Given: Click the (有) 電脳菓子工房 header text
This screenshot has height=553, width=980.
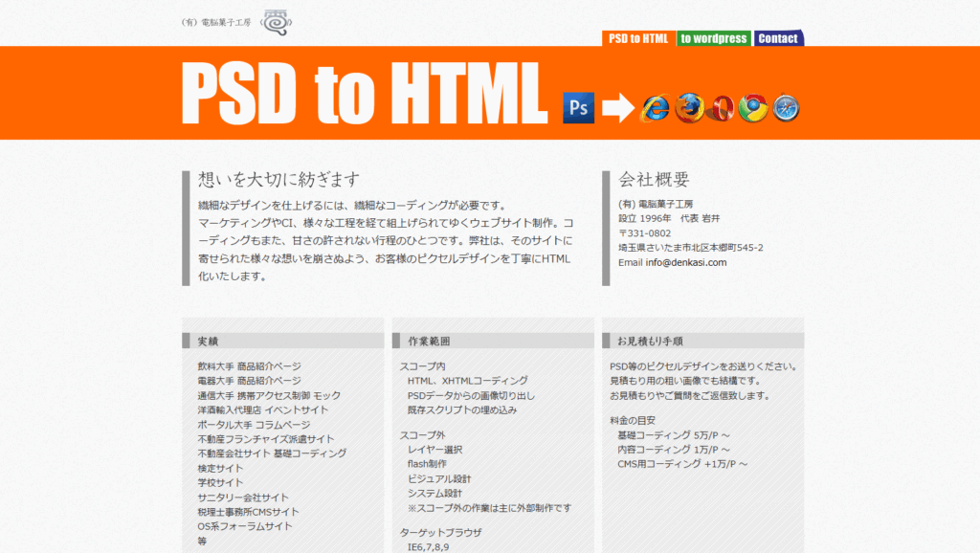Looking at the screenshot, I should coord(216,23).
